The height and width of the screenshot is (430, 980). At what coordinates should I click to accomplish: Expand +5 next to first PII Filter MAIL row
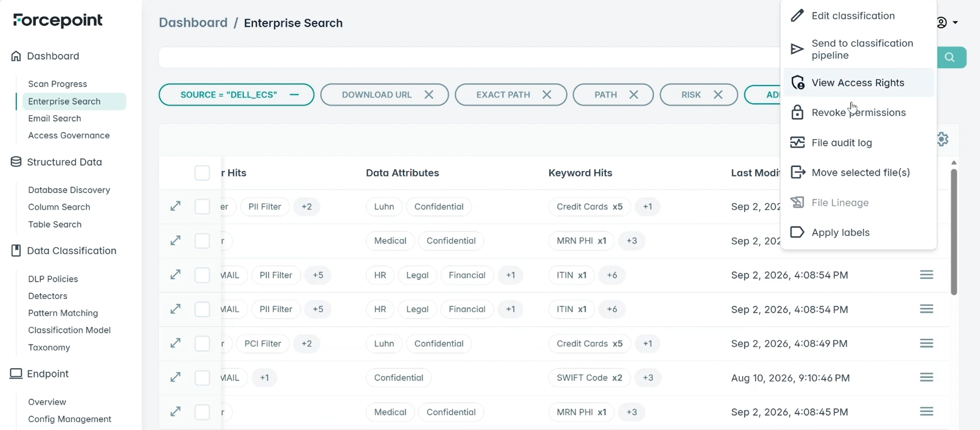click(x=318, y=275)
